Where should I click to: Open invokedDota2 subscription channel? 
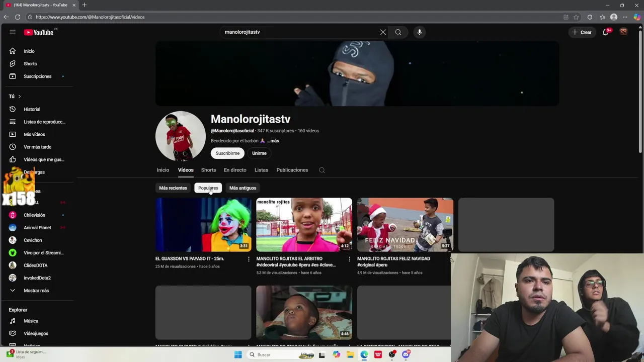tap(36, 278)
